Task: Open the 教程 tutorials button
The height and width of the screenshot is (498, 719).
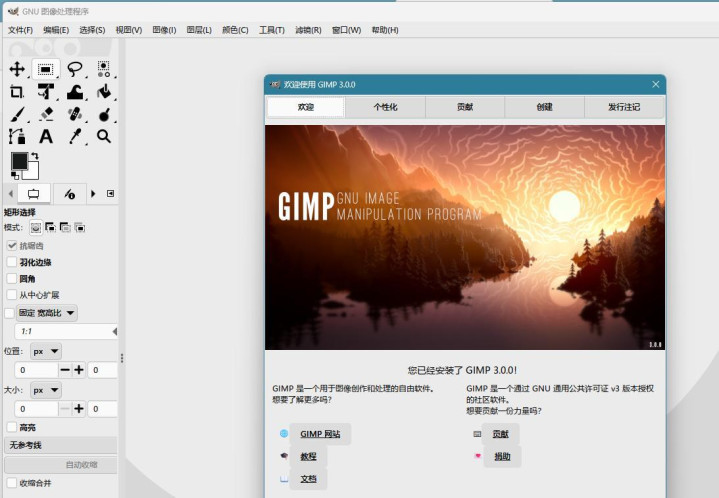Action: 308,456
